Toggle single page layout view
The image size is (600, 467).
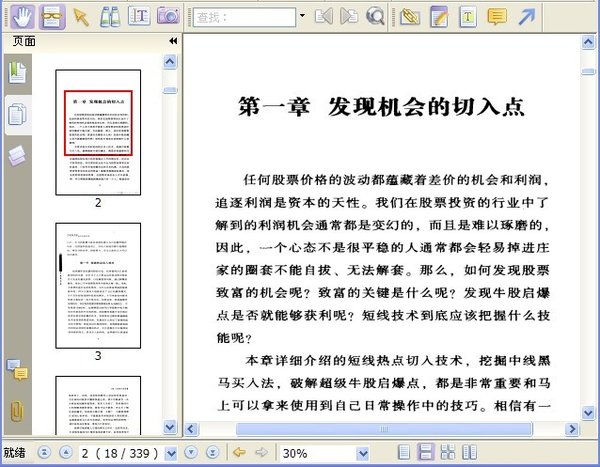point(404,452)
